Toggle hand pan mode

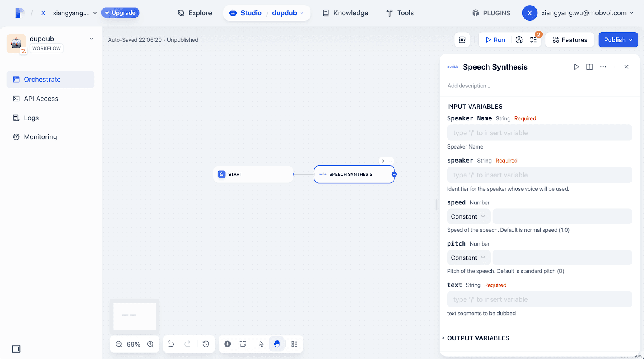coord(277,344)
